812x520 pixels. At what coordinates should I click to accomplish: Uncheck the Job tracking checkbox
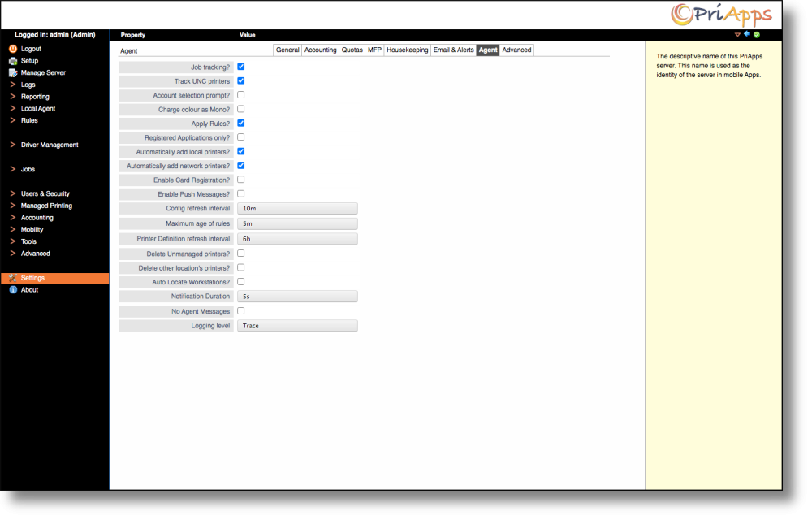tap(241, 67)
